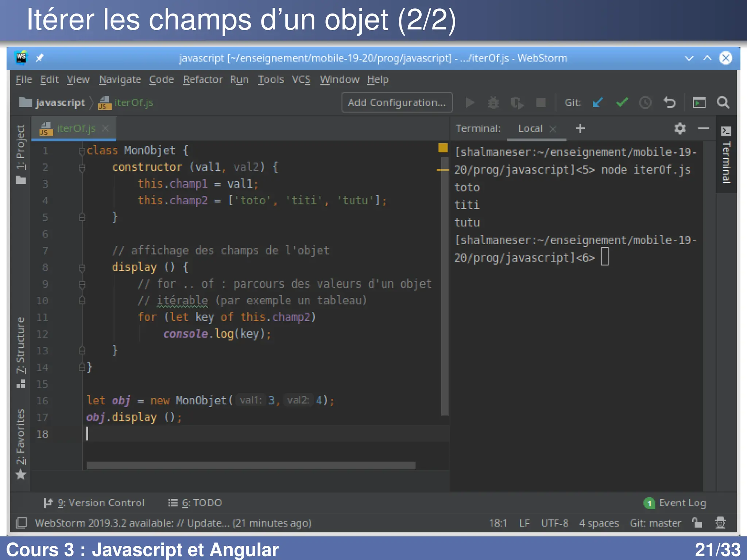Click the inspector hat icon in status bar
Image resolution: width=747 pixels, height=560 pixels.
[x=720, y=523]
